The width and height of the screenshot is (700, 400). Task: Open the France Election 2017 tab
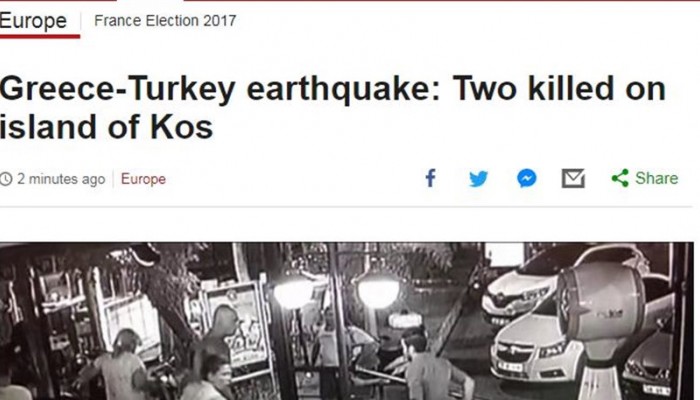(165, 21)
